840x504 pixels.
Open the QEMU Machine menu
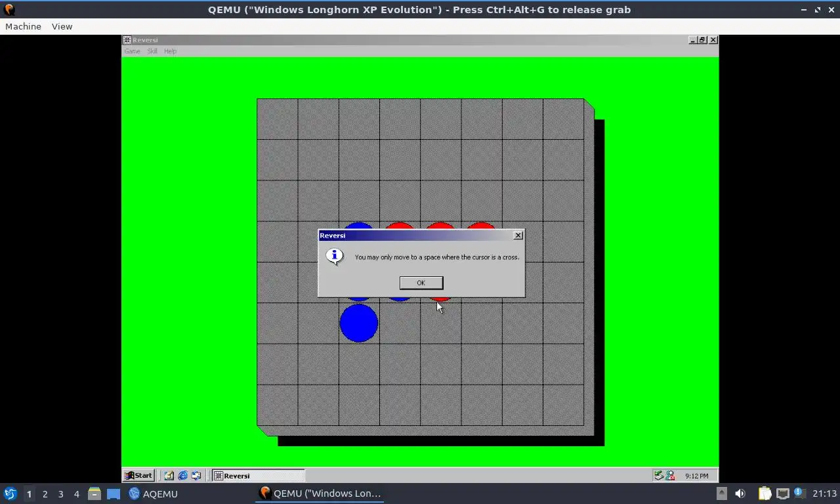(x=23, y=26)
